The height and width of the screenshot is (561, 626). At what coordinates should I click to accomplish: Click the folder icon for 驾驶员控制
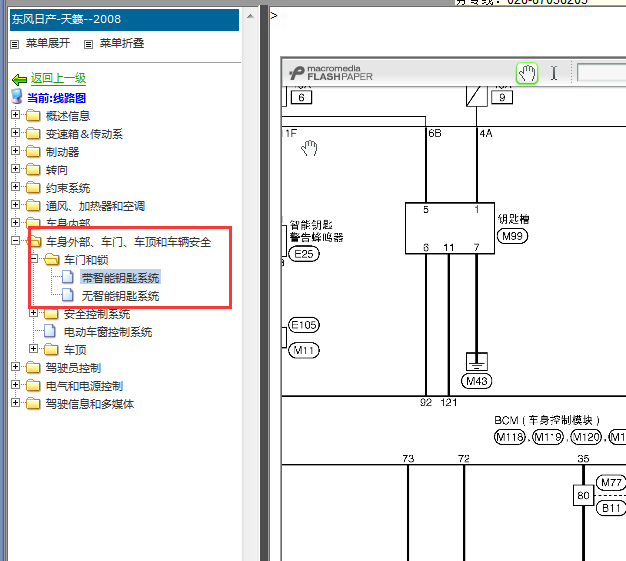33,367
